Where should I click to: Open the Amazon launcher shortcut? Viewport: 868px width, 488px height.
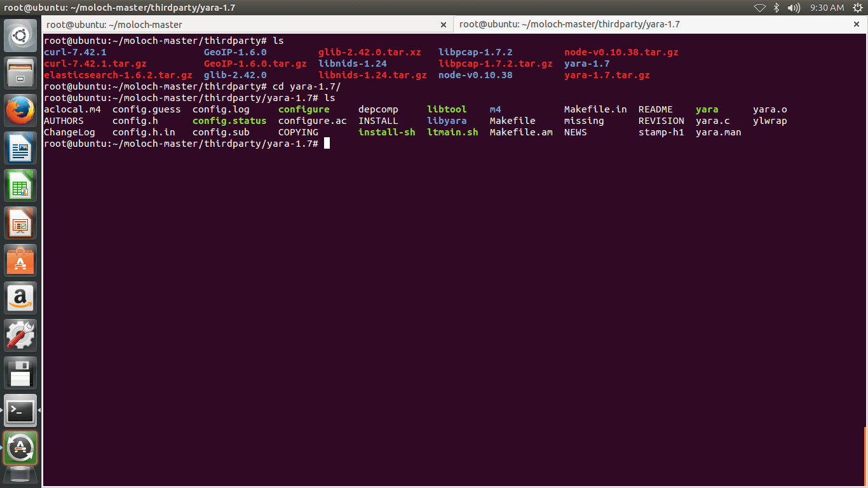pyautogui.click(x=20, y=297)
